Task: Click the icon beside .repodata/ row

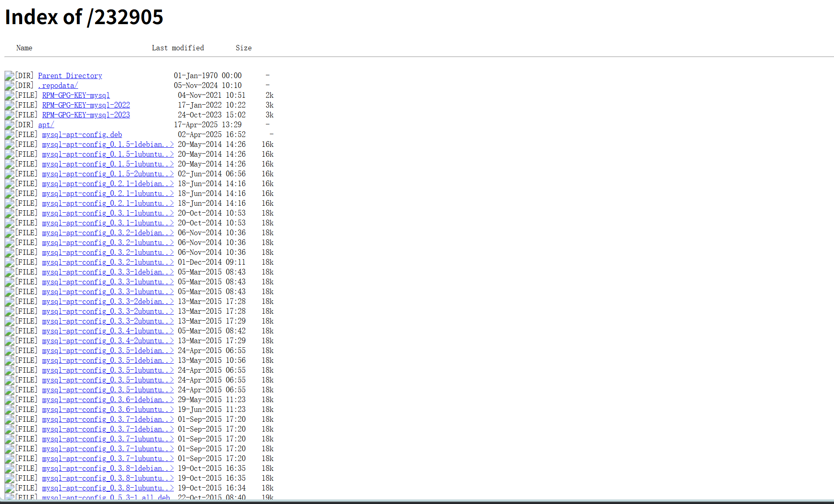Action: (9, 85)
